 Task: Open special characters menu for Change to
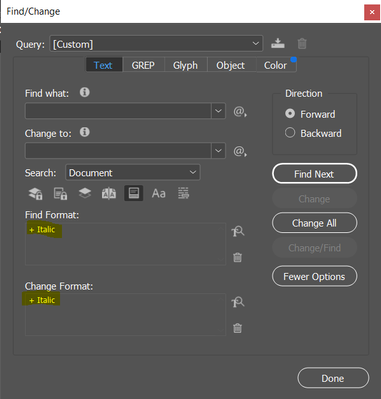tap(240, 151)
